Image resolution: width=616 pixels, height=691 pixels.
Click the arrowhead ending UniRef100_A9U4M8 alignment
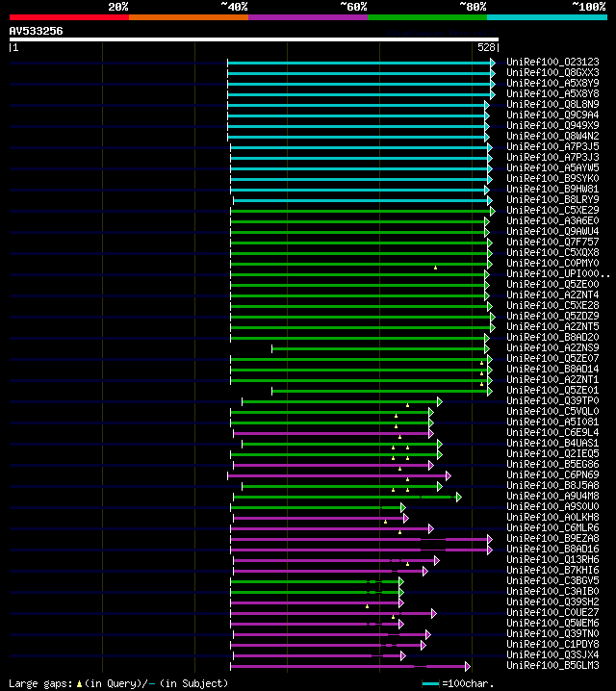pos(459,498)
